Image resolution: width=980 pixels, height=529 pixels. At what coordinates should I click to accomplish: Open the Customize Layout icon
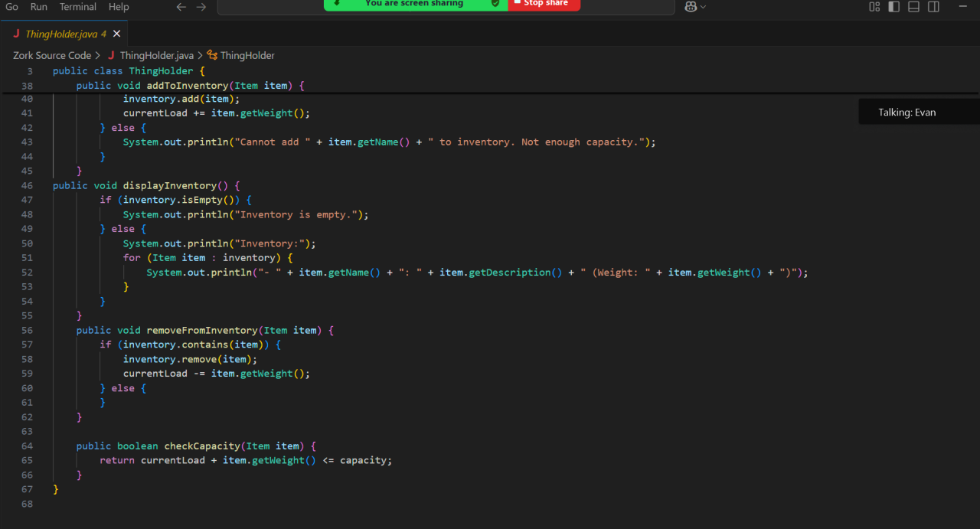coord(874,7)
